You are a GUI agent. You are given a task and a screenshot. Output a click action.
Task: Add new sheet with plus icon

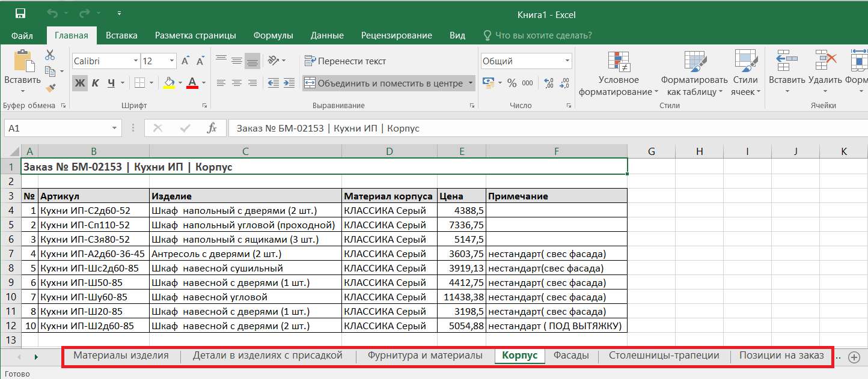click(x=854, y=357)
